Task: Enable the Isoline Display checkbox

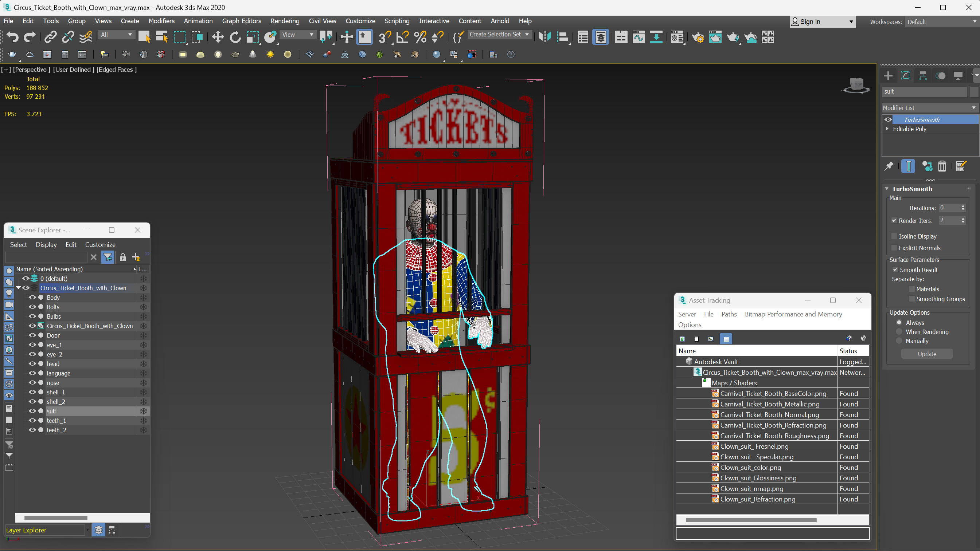Action: pos(894,236)
